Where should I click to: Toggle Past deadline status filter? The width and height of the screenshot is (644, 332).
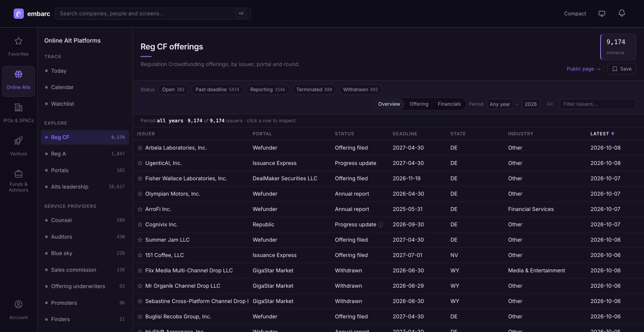(217, 89)
